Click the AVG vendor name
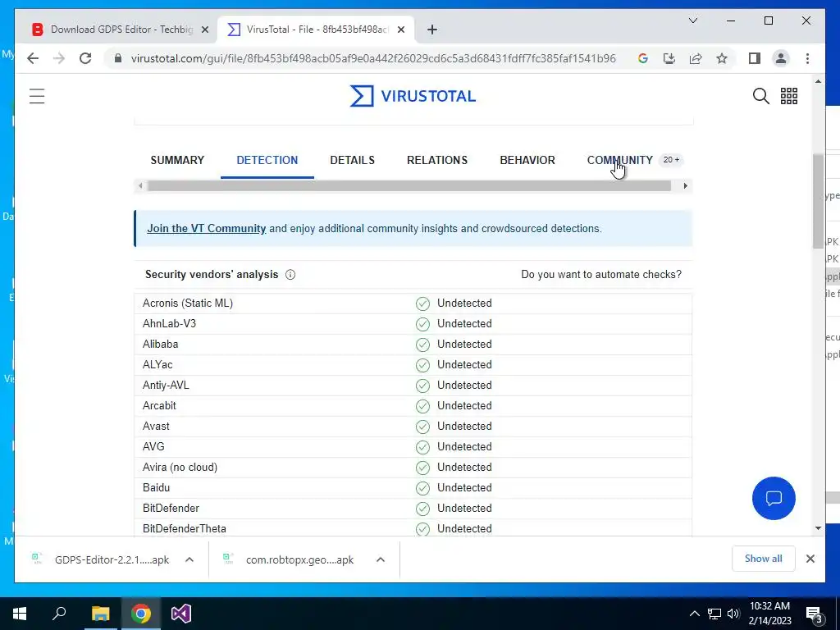This screenshot has height=630, width=840. pos(153,446)
